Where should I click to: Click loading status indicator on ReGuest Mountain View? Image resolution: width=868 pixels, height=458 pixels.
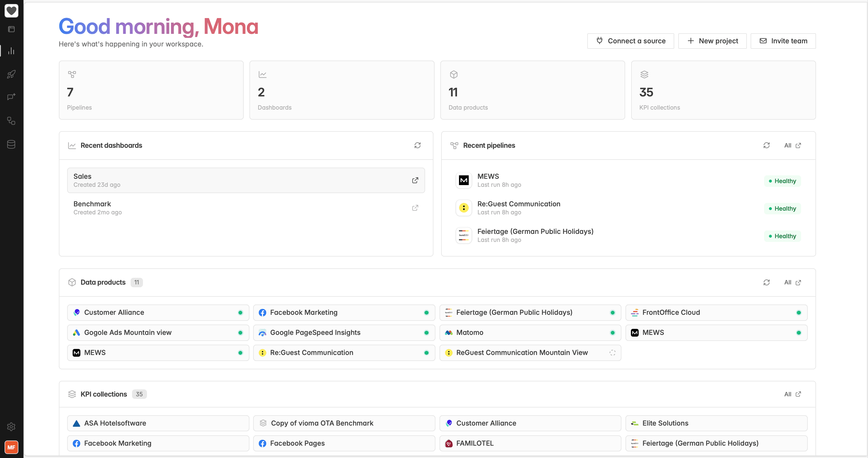coord(612,353)
